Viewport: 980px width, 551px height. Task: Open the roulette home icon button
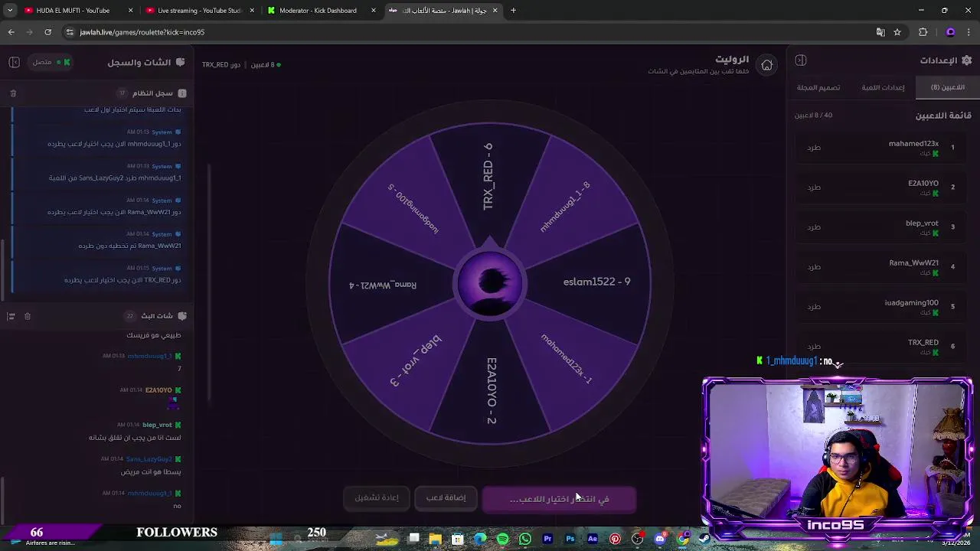coord(766,65)
